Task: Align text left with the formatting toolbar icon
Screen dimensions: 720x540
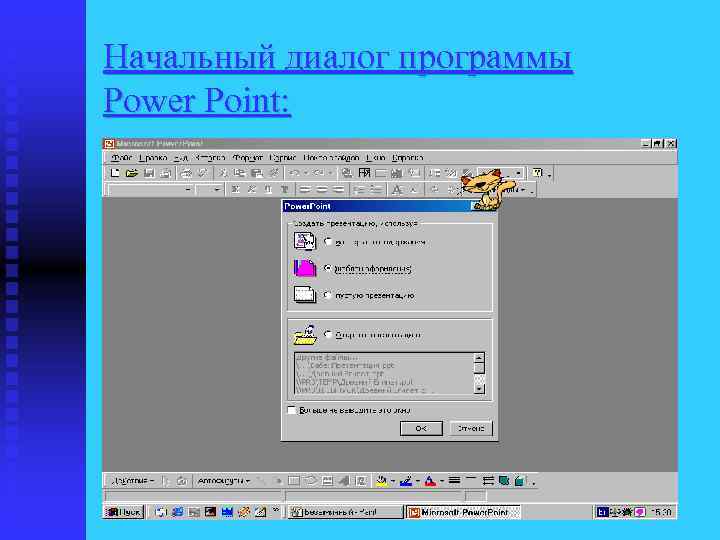Action: [305, 189]
